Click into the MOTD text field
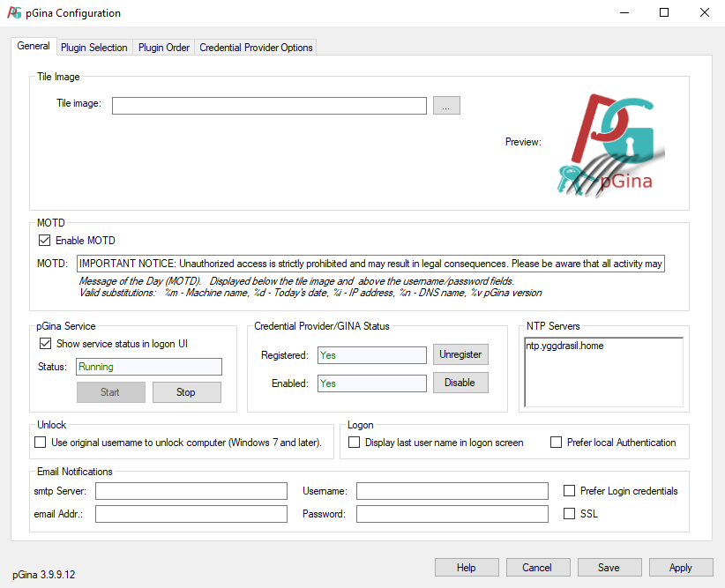Image resolution: width=725 pixels, height=588 pixels. (370, 264)
